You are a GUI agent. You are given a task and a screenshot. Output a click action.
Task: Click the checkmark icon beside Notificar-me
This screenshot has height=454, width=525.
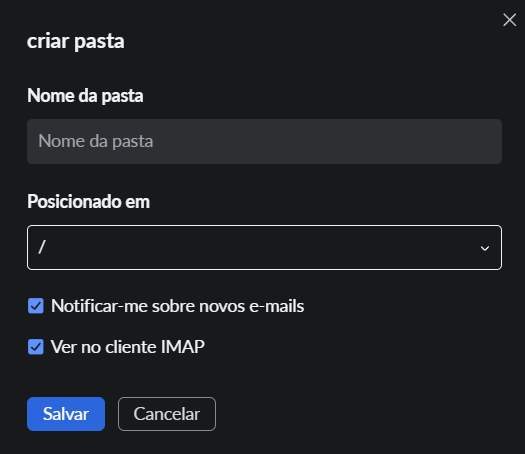pyautogui.click(x=36, y=306)
